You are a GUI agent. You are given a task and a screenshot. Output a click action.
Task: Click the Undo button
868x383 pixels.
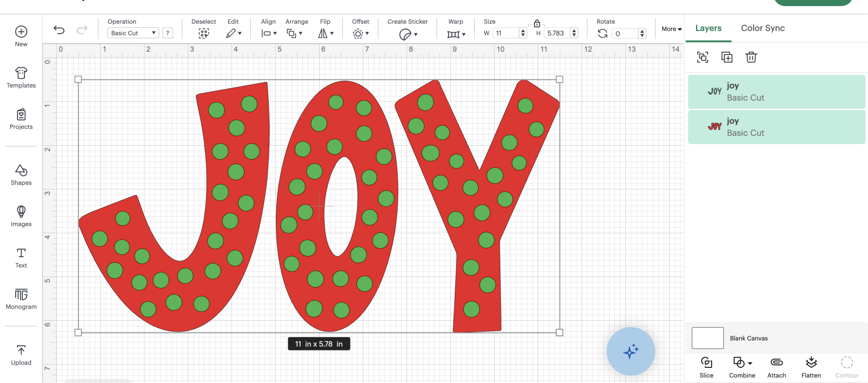pos(59,30)
